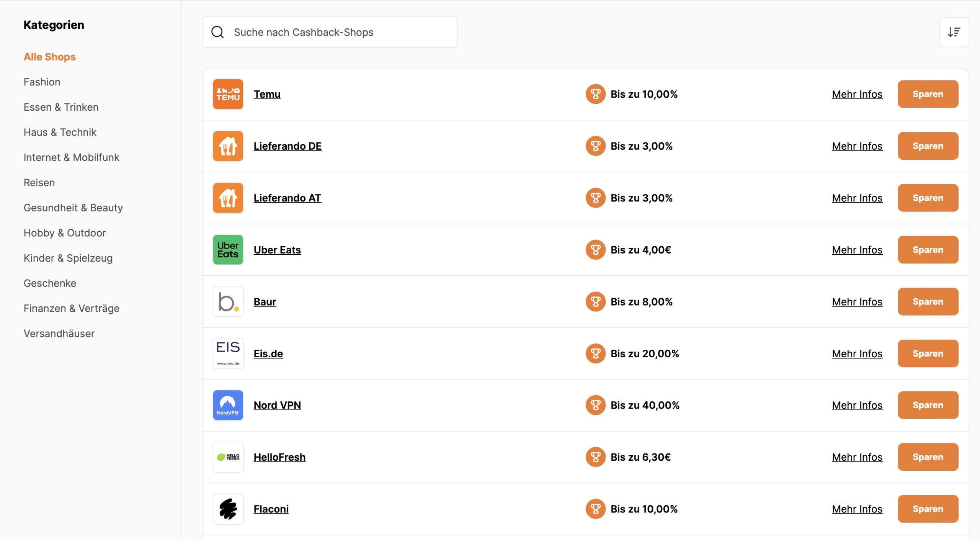Viewport: 980px width, 540px height.
Task: Open the Lieferando AT shop link
Action: pos(287,198)
